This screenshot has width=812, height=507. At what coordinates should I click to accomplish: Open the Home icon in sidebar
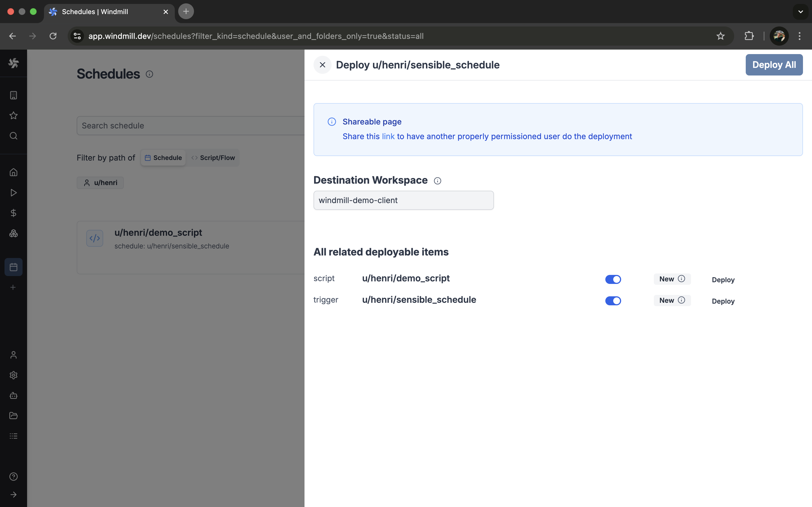tap(14, 172)
